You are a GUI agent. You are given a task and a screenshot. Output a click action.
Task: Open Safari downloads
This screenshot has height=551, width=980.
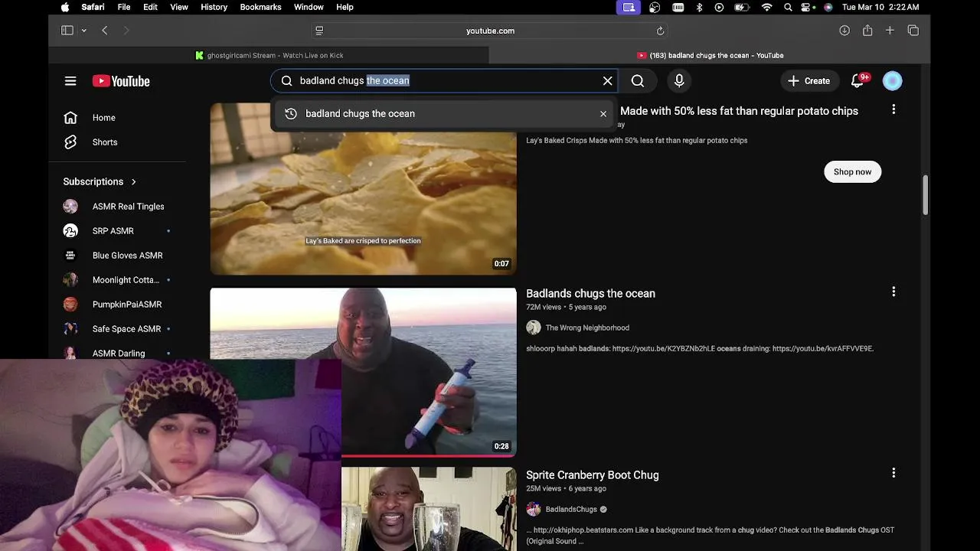tap(844, 31)
